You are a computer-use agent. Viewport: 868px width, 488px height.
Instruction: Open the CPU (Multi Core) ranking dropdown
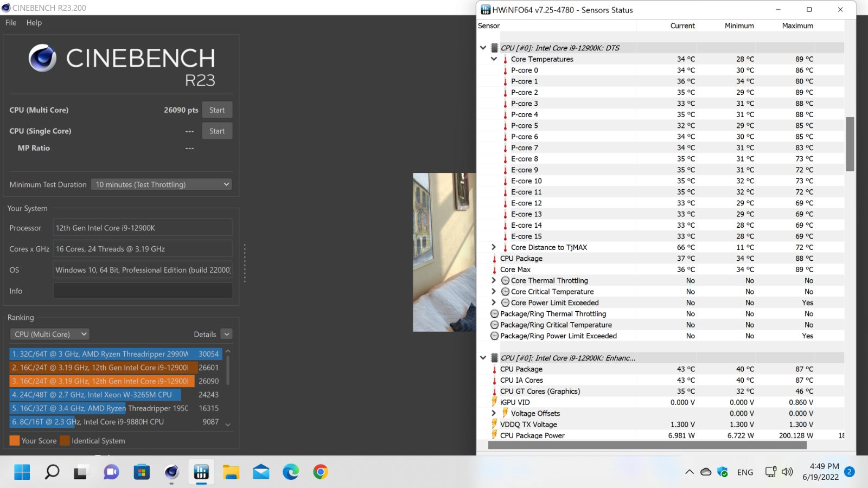[49, 334]
